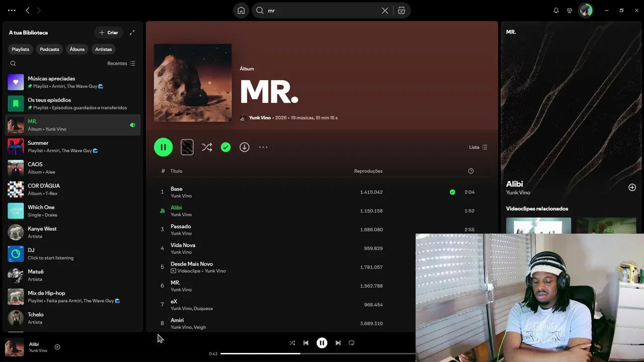Filter library by Álbuns
The height and width of the screenshot is (362, 644).
(77, 49)
